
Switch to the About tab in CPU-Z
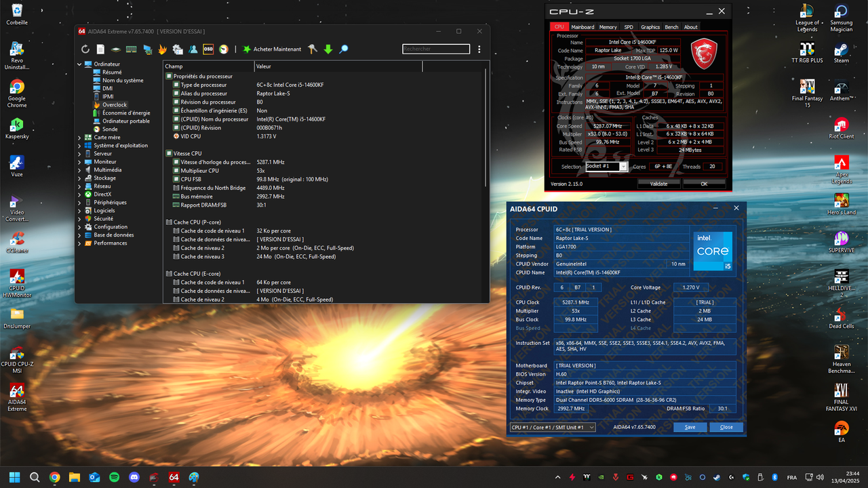(x=690, y=27)
